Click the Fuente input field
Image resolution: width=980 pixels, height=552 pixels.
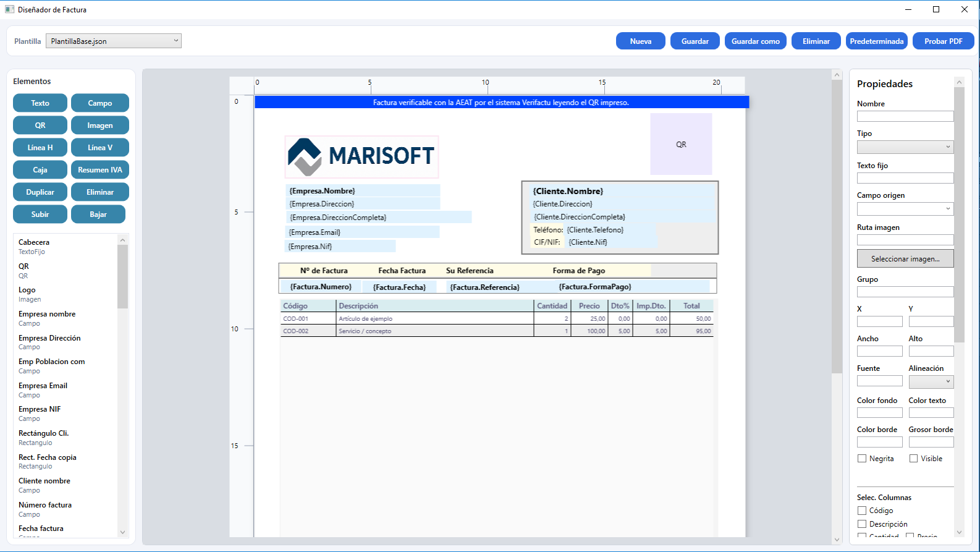(x=880, y=381)
